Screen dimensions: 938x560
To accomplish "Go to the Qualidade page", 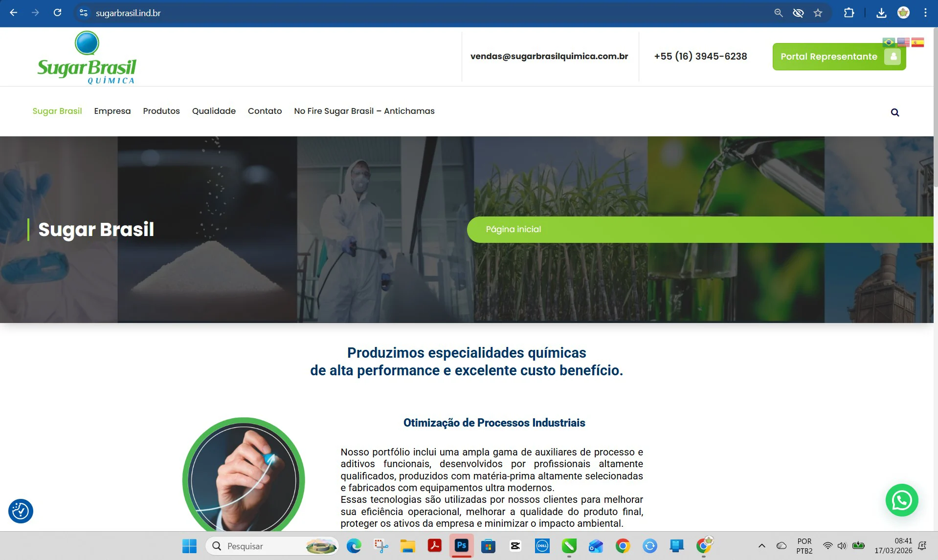I will [x=214, y=111].
